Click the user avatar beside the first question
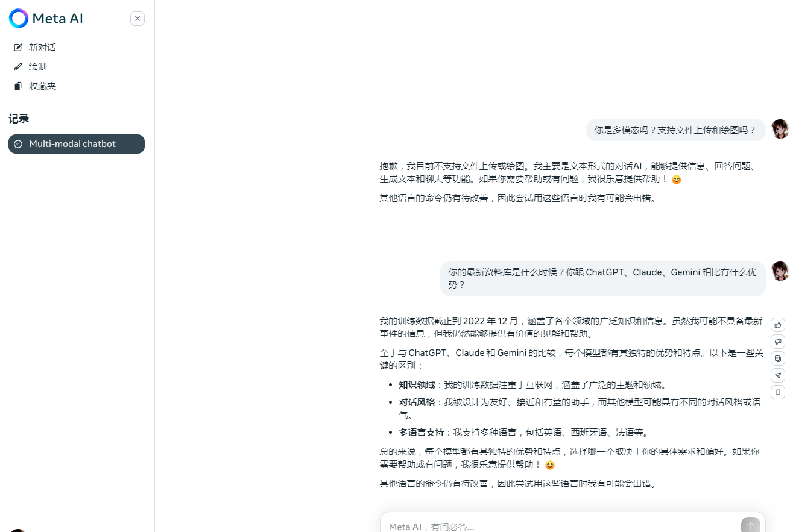The height and width of the screenshot is (532, 793). coord(780,129)
